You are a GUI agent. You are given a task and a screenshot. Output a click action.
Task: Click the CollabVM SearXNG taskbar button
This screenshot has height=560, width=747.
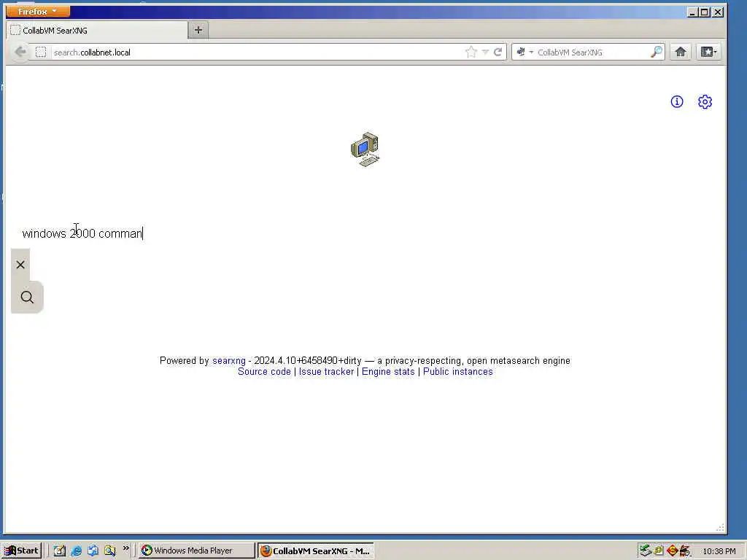click(x=316, y=551)
